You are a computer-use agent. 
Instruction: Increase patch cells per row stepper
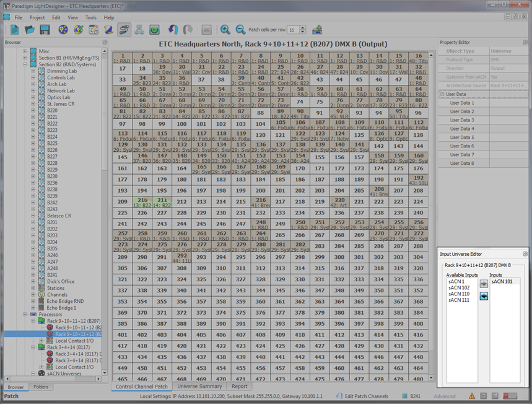pyautogui.click(x=303, y=27)
